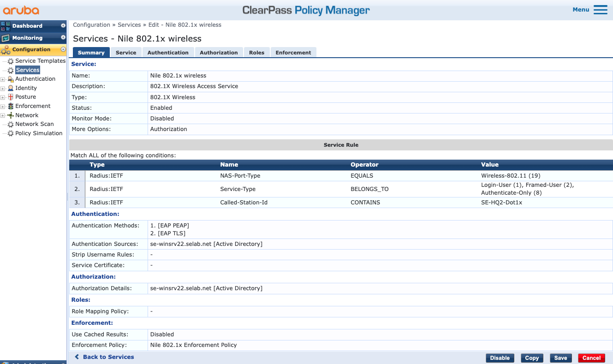Click the [EAP PEAP] authentication method

173,226
